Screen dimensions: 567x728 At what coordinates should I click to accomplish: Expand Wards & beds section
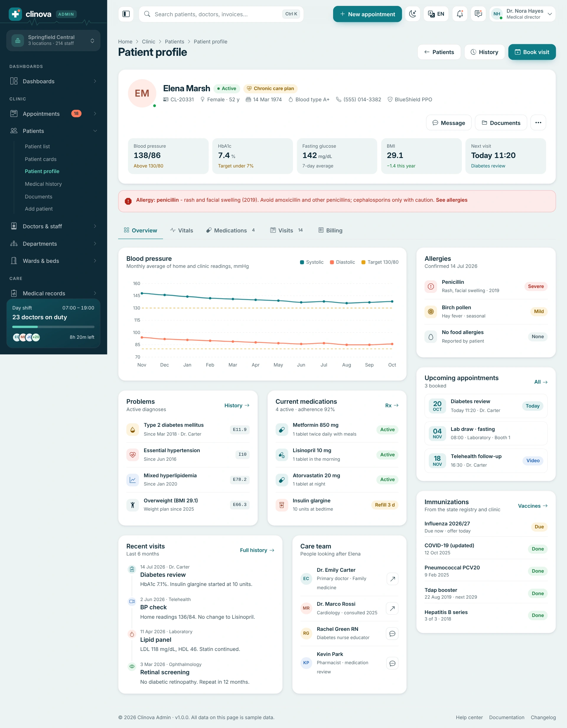[53, 261]
